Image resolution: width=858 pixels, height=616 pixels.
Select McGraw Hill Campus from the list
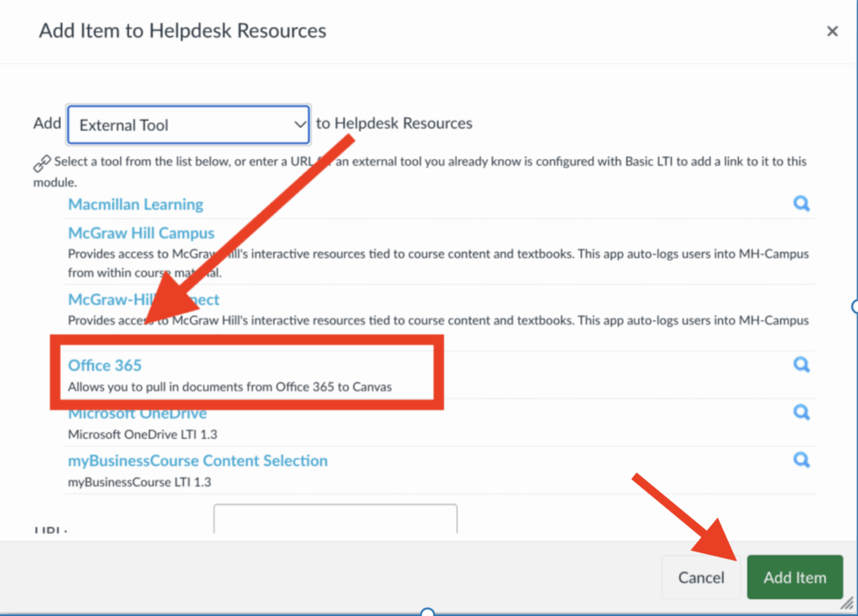[141, 232]
